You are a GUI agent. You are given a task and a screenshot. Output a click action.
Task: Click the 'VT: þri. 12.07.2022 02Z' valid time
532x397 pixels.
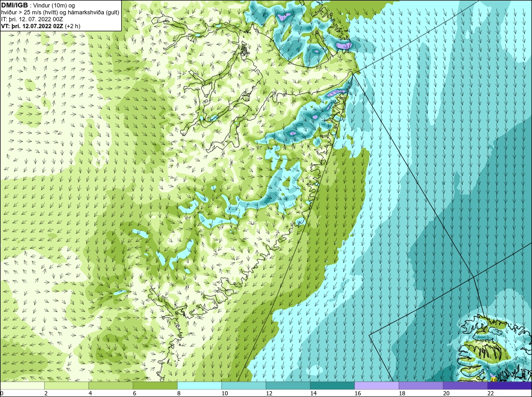[x=32, y=26]
